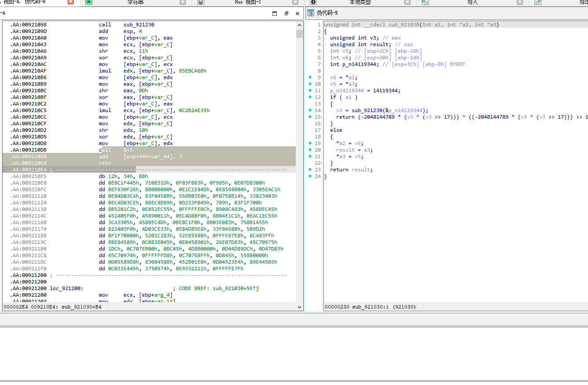Image resolution: width=588 pixels, height=385 pixels.
Task: Switch to the 字符串 tab
Action: click(x=135, y=2)
